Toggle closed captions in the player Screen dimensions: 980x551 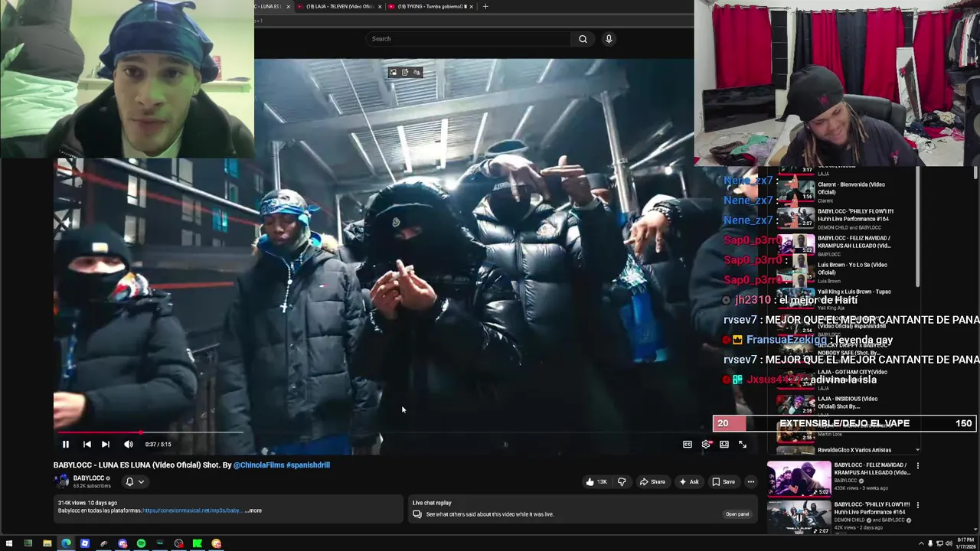point(688,444)
